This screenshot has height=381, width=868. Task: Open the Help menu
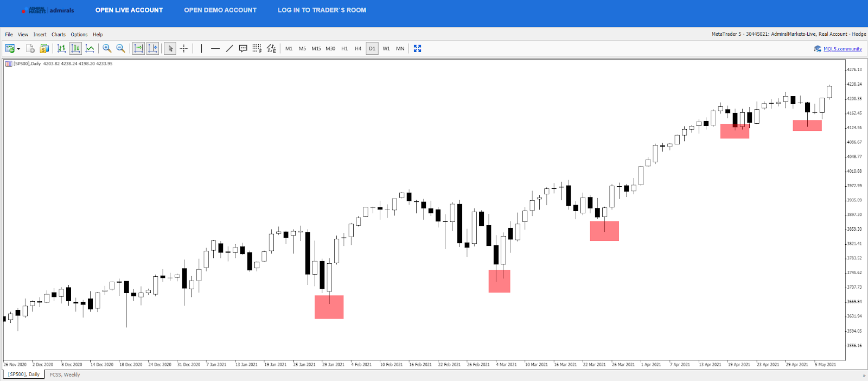98,34
